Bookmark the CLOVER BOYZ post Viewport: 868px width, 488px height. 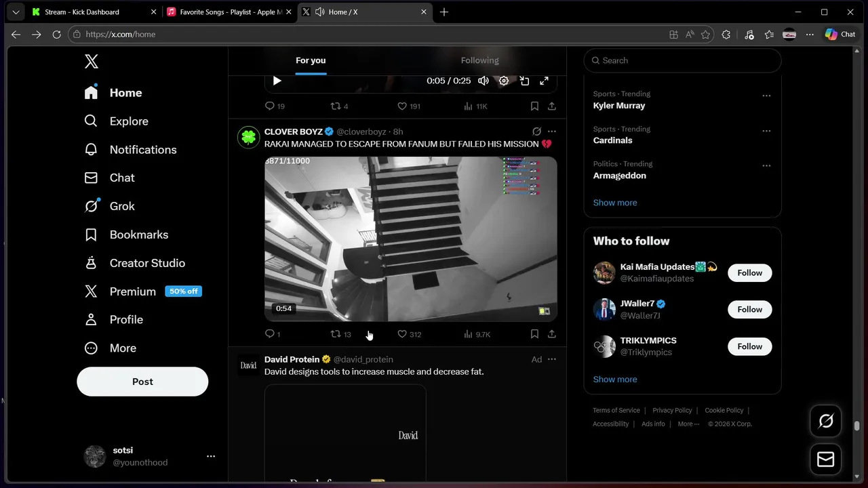point(534,334)
